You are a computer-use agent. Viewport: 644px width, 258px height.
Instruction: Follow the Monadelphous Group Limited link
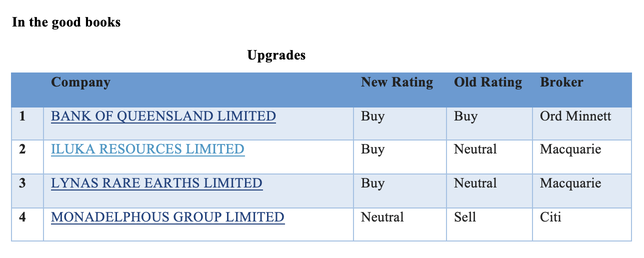pos(167,217)
